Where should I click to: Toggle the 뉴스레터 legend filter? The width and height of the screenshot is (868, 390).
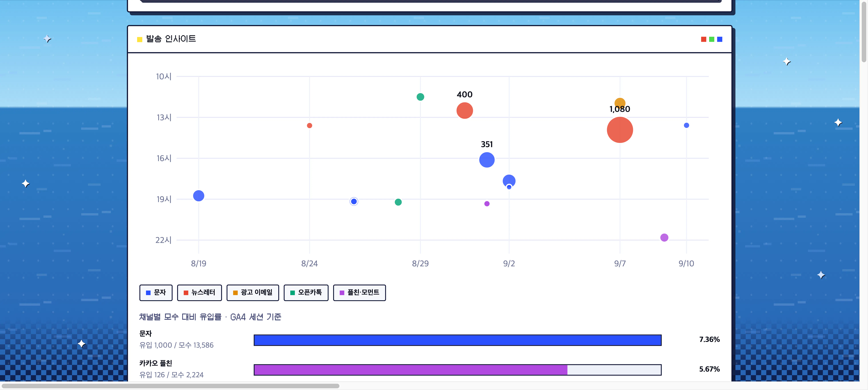199,292
